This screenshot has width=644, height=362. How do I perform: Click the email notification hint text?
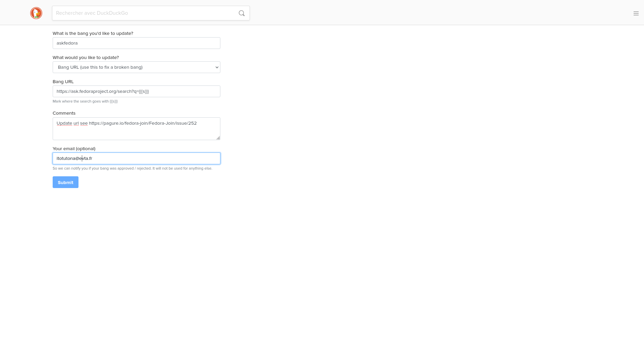[x=132, y=168]
